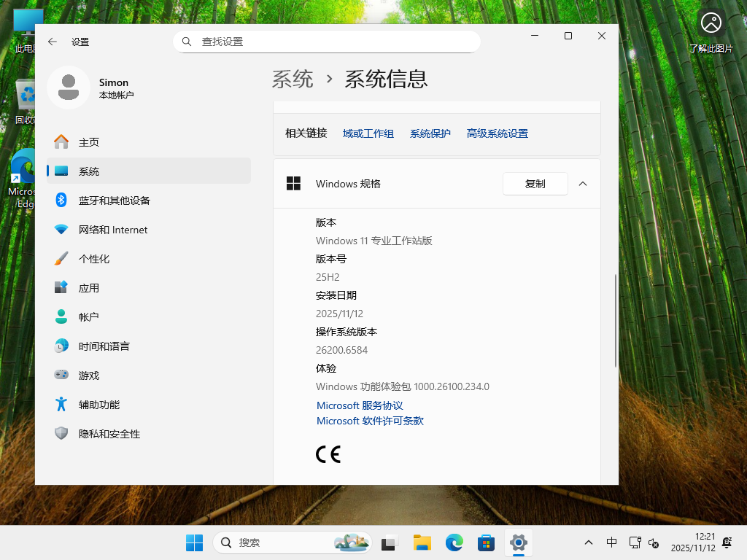
Task: Go back to 系统 via the breadcrumb
Action: click(x=293, y=79)
